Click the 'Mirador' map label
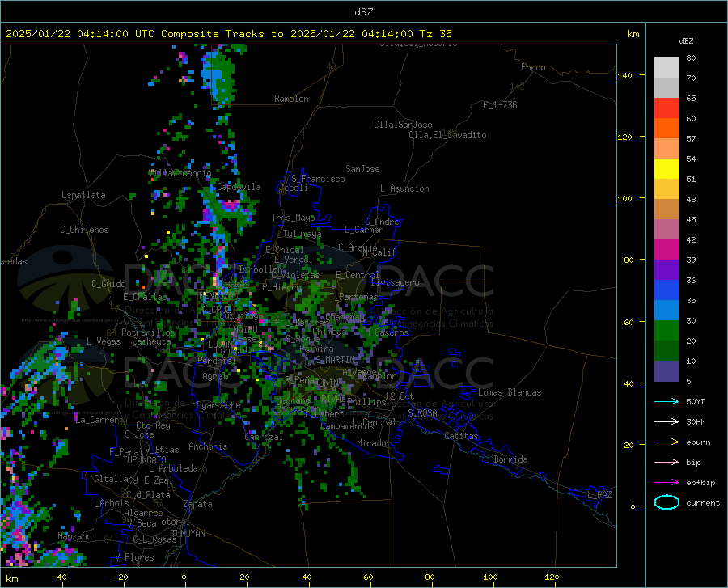Viewport: 728px width, 588px height. coord(374,443)
